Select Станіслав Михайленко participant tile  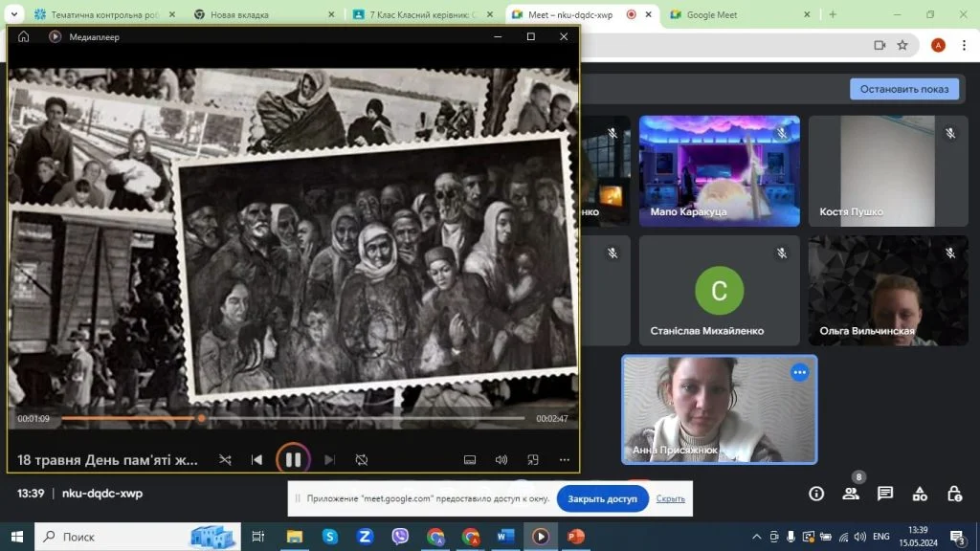click(x=720, y=291)
